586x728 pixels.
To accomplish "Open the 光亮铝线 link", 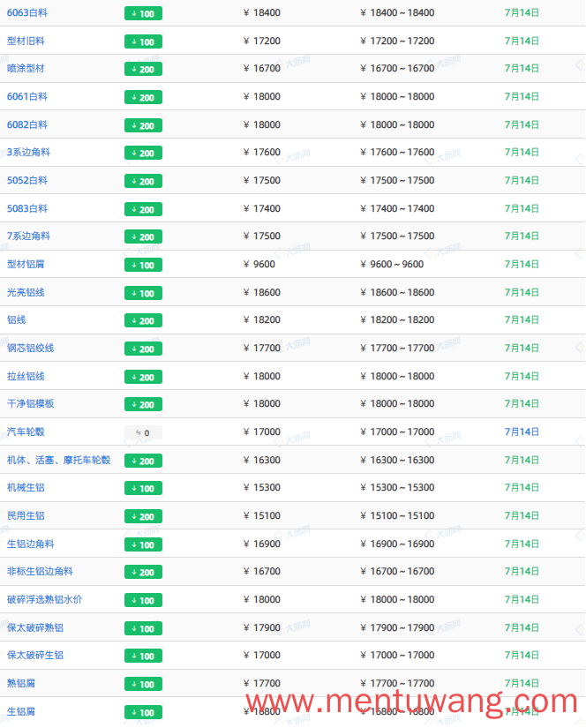I will (26, 292).
